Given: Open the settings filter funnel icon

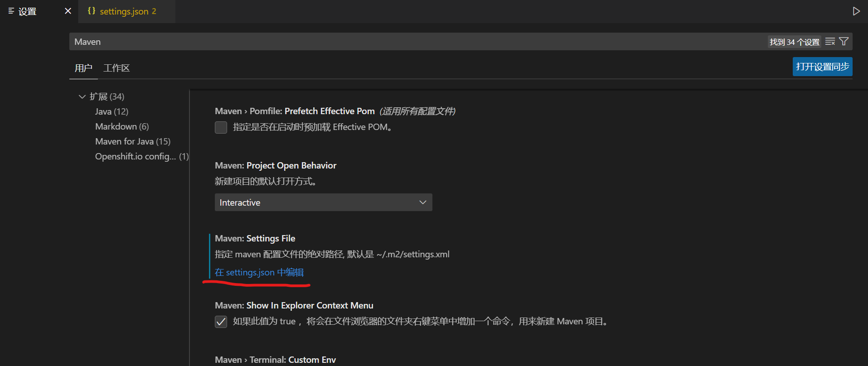Looking at the screenshot, I should pyautogui.click(x=844, y=42).
